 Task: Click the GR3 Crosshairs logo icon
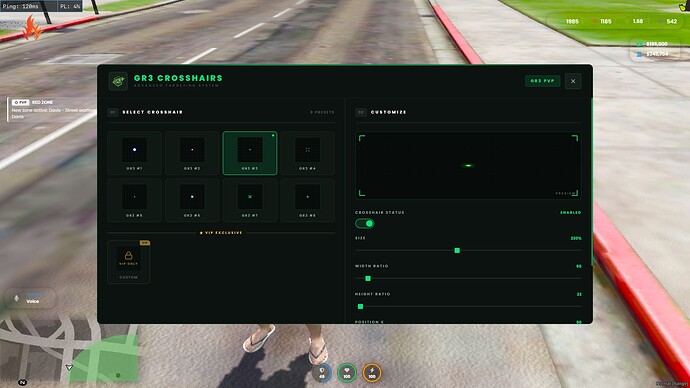pos(118,81)
